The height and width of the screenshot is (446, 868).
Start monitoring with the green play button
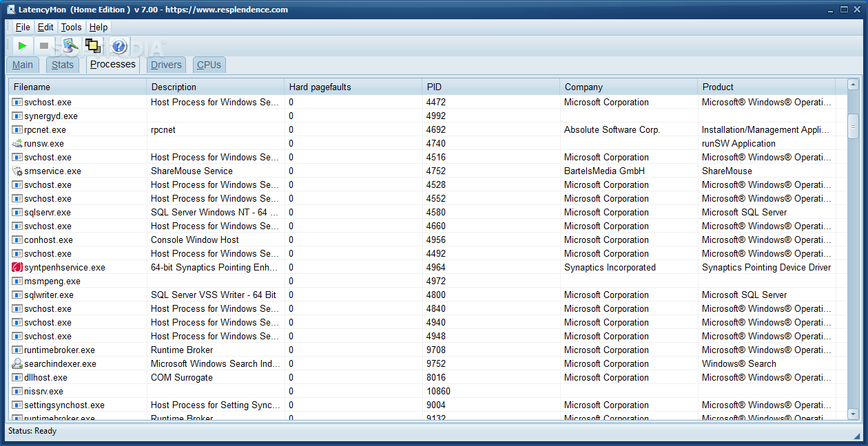point(23,46)
